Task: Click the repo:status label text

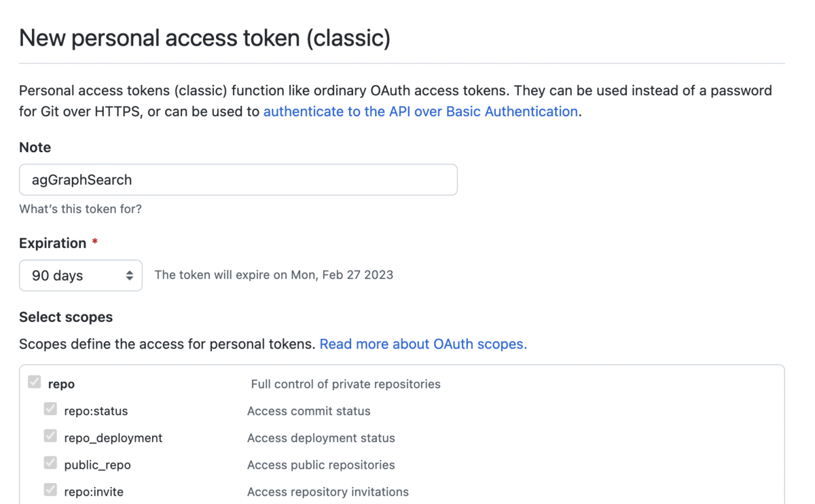Action: (x=96, y=411)
